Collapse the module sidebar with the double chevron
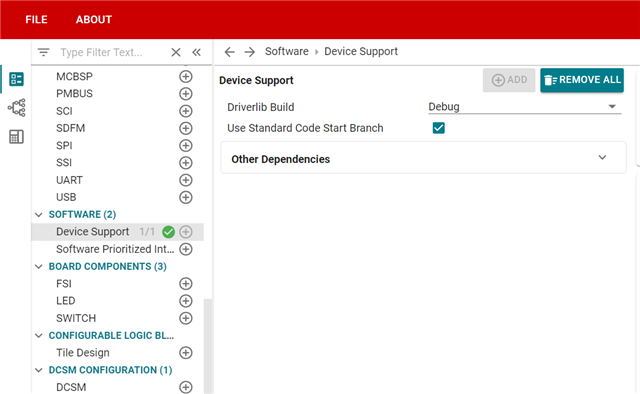This screenshot has height=394, width=640. pyautogui.click(x=197, y=52)
